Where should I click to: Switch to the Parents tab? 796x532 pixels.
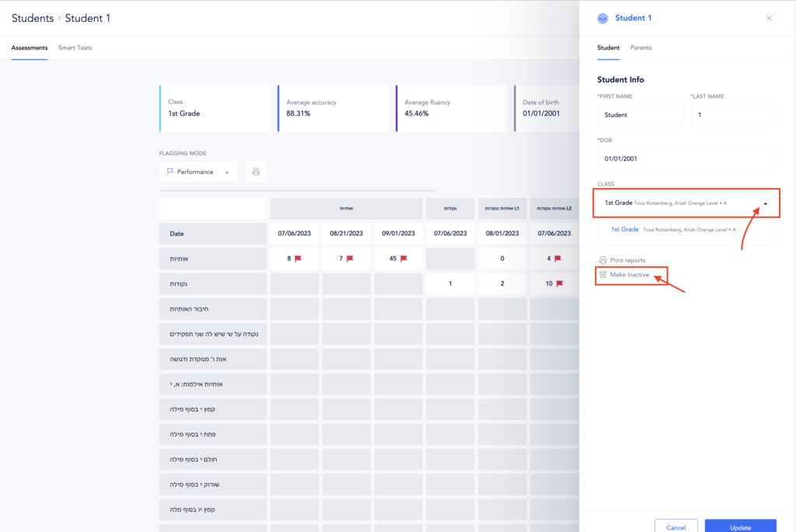pyautogui.click(x=641, y=48)
